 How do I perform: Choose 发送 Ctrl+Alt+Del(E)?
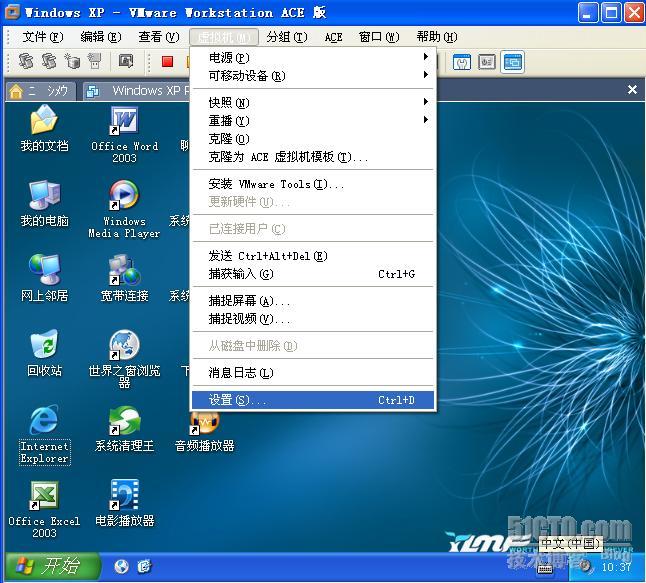313,256
